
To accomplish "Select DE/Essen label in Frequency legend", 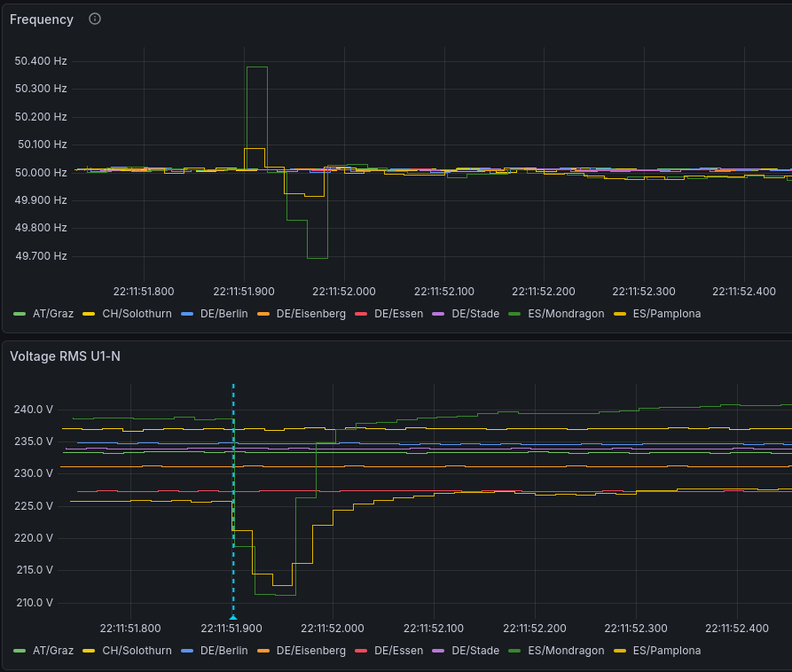I will [x=398, y=314].
